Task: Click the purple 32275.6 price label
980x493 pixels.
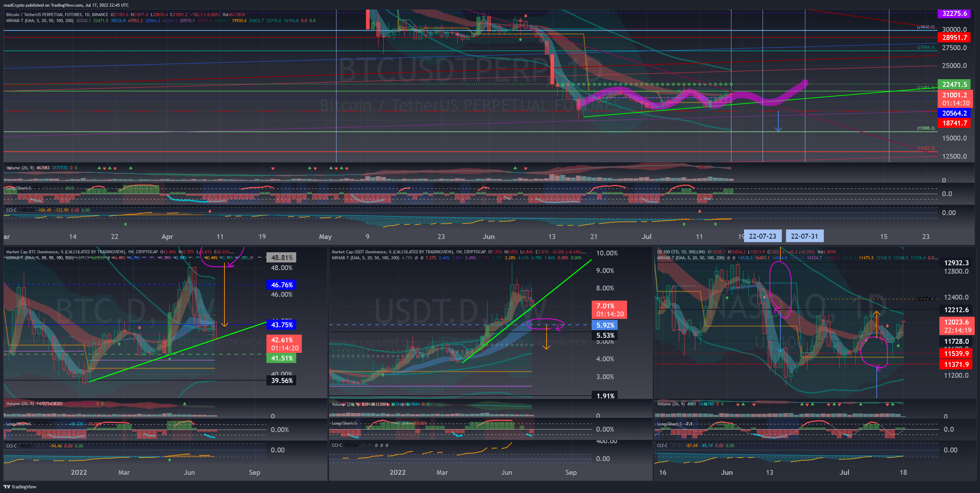Action: 954,13
